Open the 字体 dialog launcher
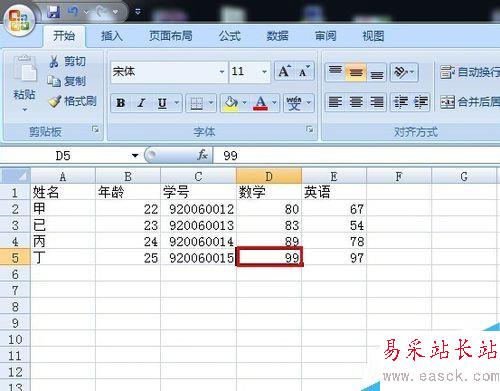This screenshot has height=391, width=500. click(310, 129)
